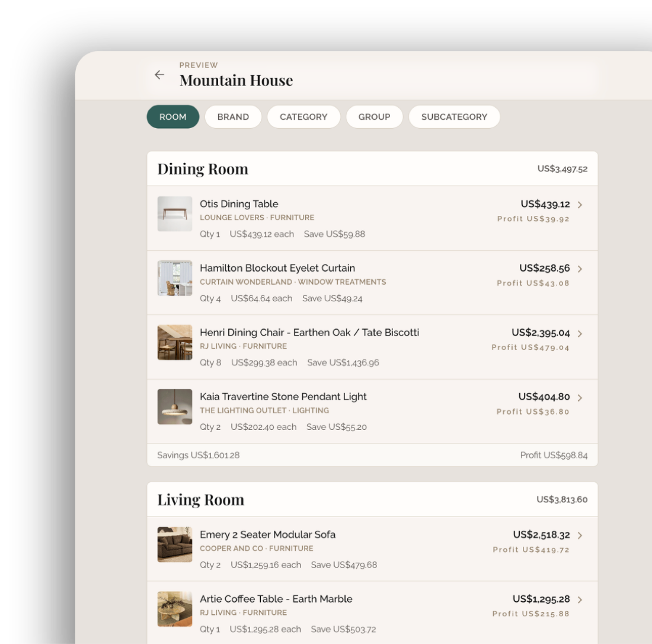Click the Henri Dining Chair thumbnail
Image resolution: width=652 pixels, height=644 pixels.
point(175,342)
